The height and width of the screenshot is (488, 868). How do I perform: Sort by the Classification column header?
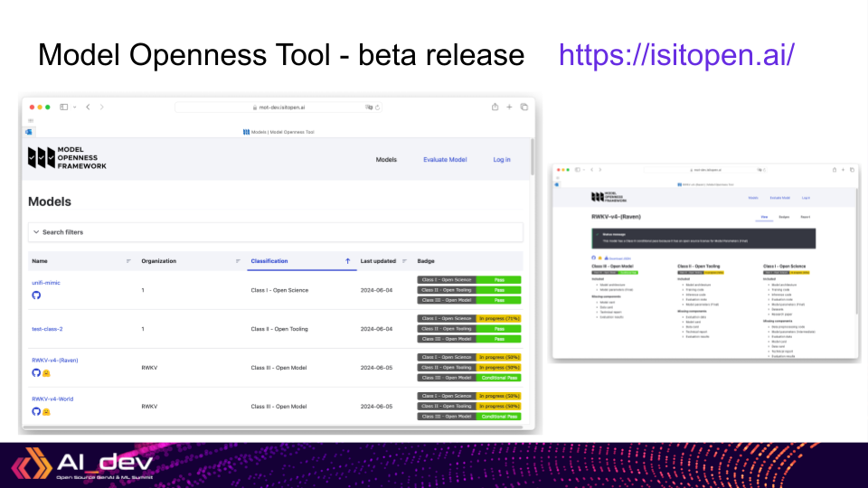[x=269, y=261]
